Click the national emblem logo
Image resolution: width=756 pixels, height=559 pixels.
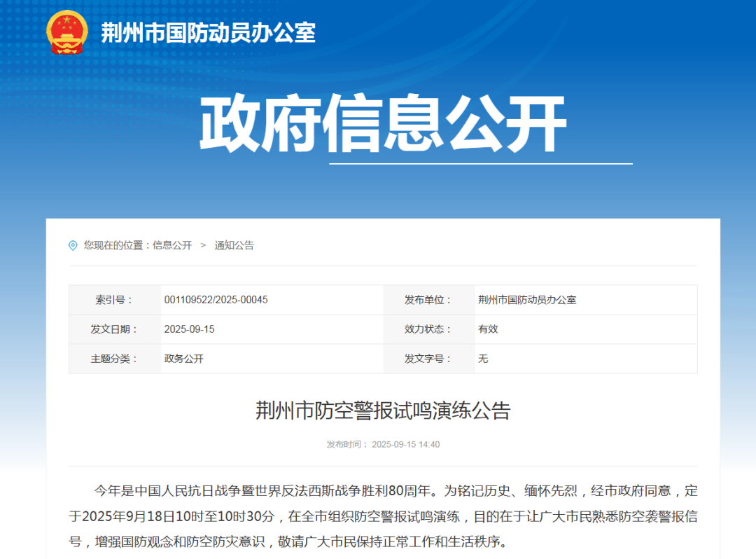click(x=67, y=32)
